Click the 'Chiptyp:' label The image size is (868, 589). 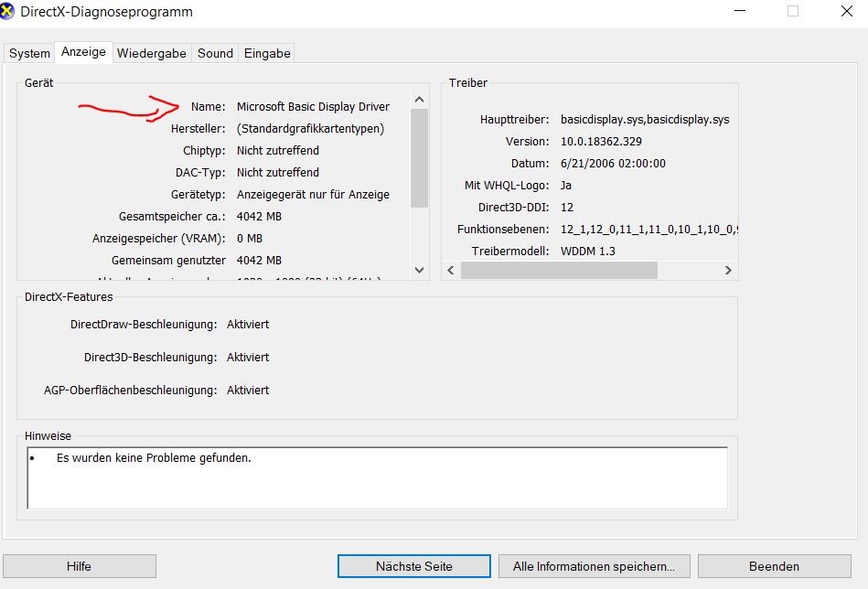[204, 151]
